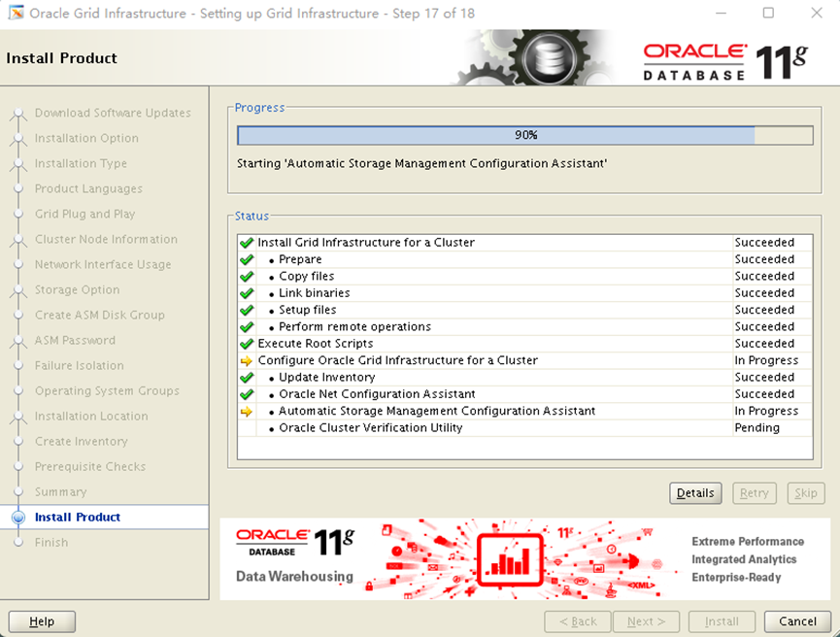Select the row text Install Grid Infrastructure for a Cluster
This screenshot has height=637, width=840.
[366, 243]
